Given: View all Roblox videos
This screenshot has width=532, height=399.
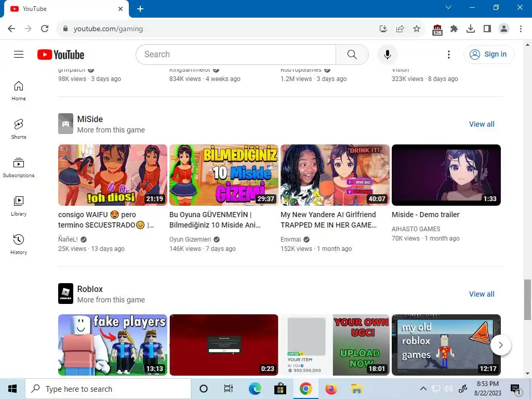Looking at the screenshot, I should (482, 294).
